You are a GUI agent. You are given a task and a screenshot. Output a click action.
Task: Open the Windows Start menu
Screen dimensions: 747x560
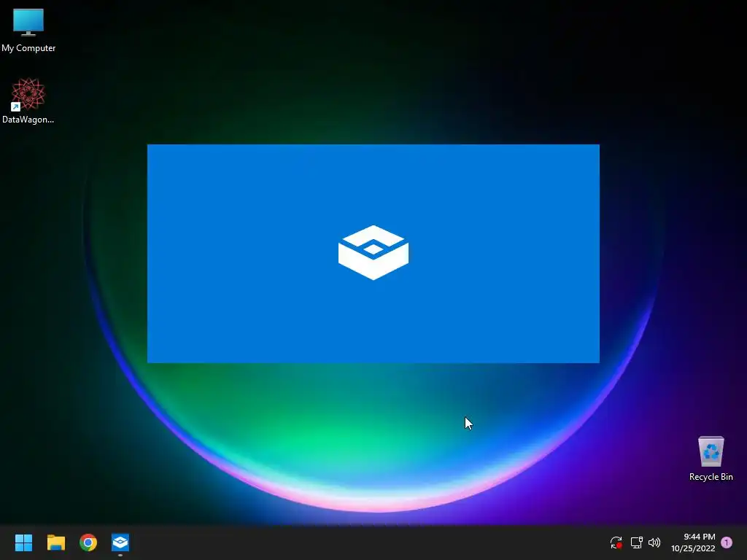[23, 542]
